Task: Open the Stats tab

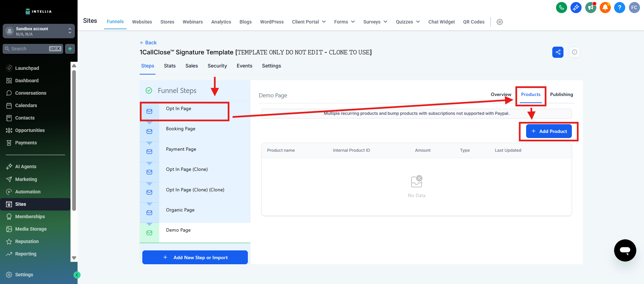Action: pos(170,66)
